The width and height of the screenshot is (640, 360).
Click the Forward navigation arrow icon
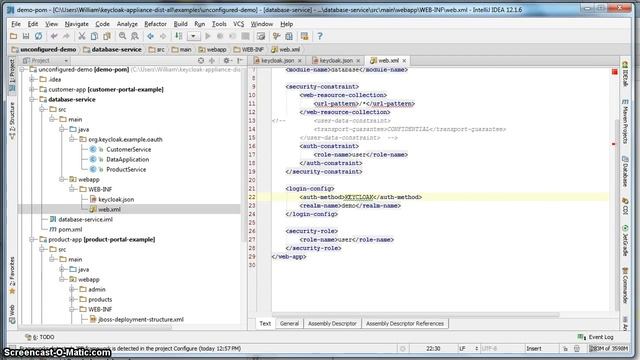point(163,36)
